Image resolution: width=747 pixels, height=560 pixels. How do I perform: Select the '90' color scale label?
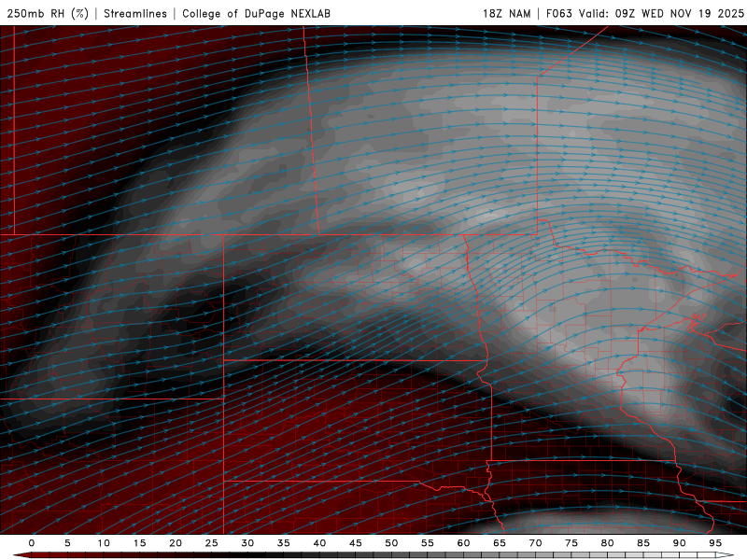[679, 543]
